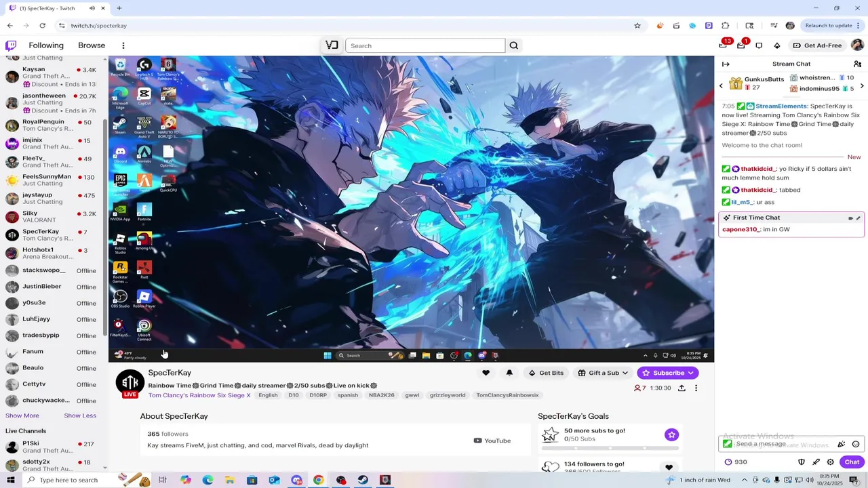Screen dimensions: 868x488
Task: Open the user avatar menu
Action: coord(857,45)
